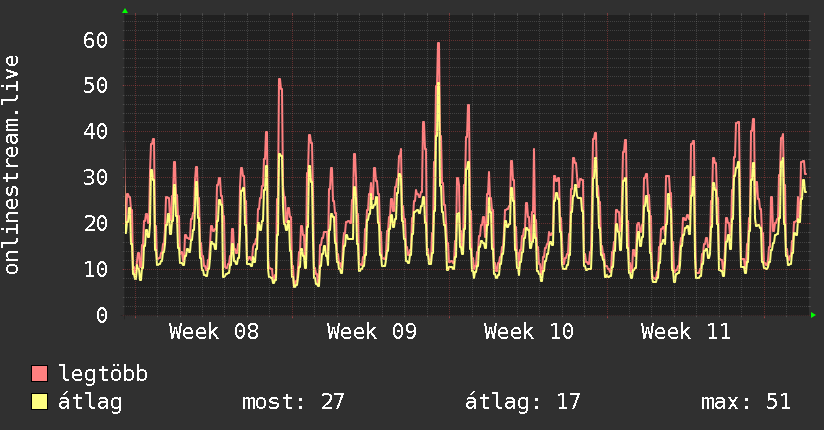Click the max: 51 statistic
The image size is (824, 430).
pos(745,402)
